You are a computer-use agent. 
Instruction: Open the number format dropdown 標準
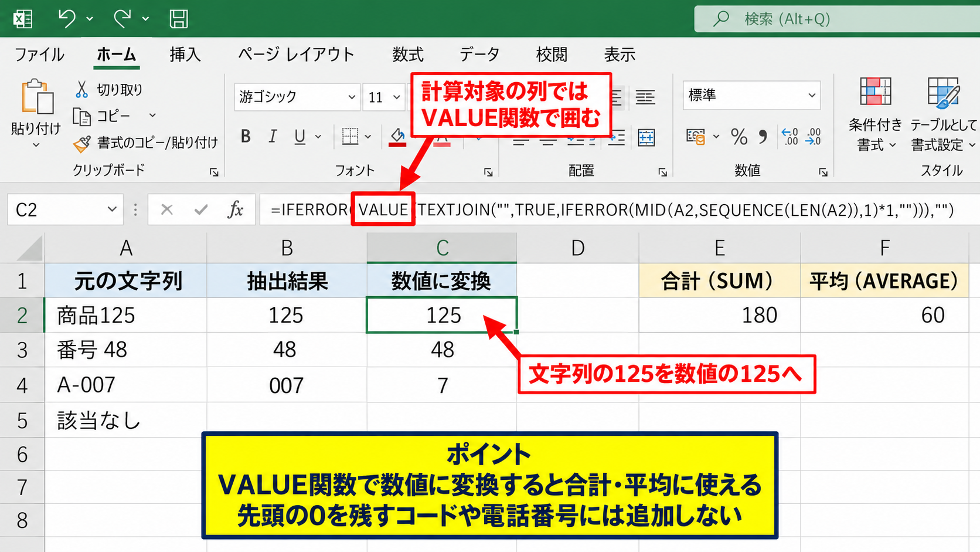812,95
